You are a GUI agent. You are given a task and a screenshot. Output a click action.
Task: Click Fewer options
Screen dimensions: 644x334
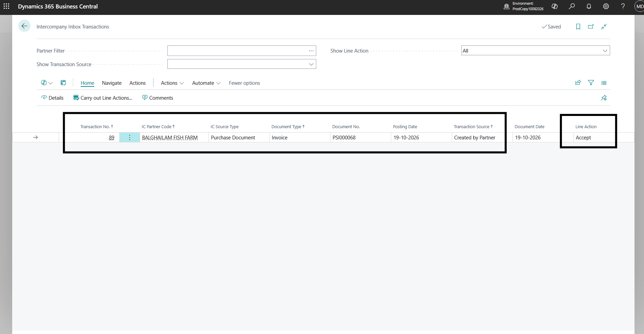244,83
